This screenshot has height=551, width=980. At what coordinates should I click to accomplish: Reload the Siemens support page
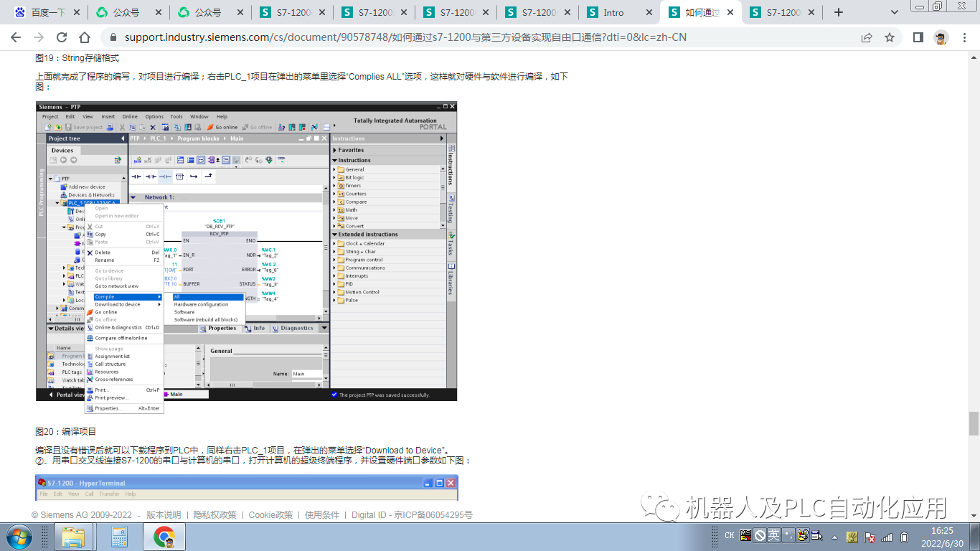(62, 37)
